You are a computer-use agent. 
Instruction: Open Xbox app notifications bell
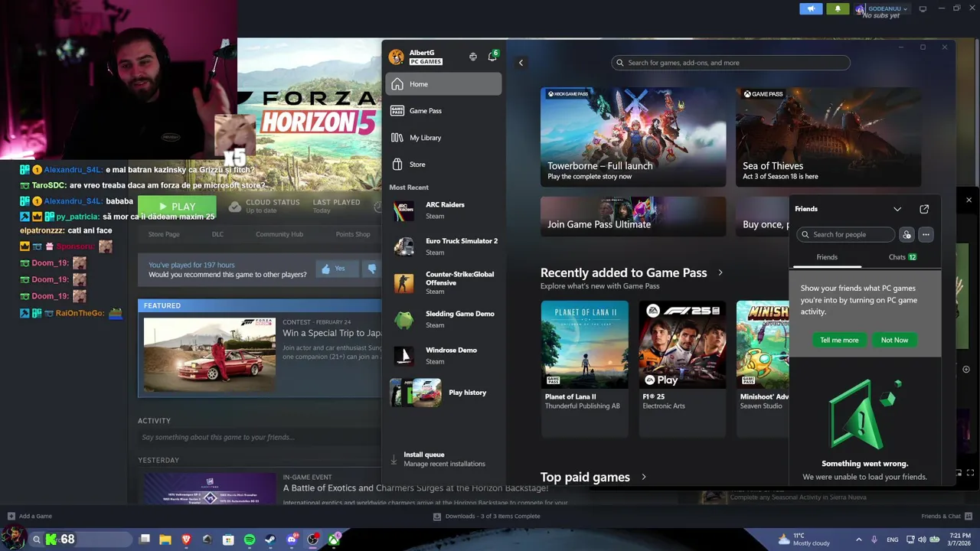pos(492,57)
